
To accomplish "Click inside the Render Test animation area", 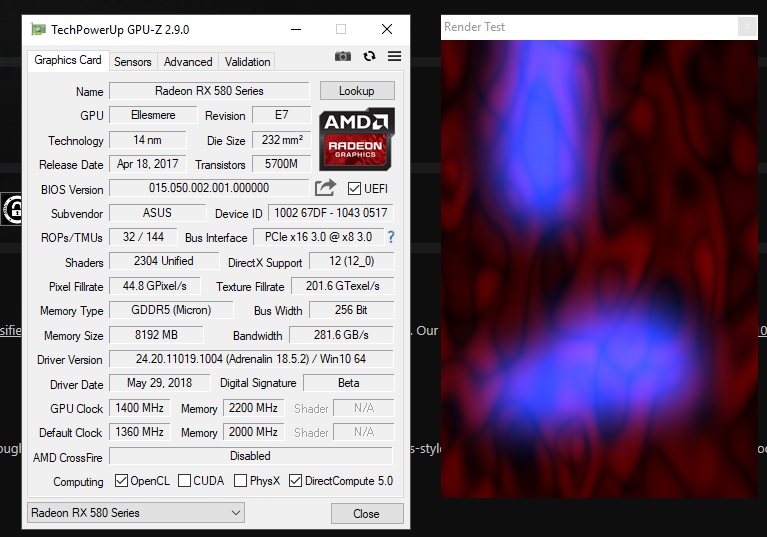I will [x=599, y=269].
